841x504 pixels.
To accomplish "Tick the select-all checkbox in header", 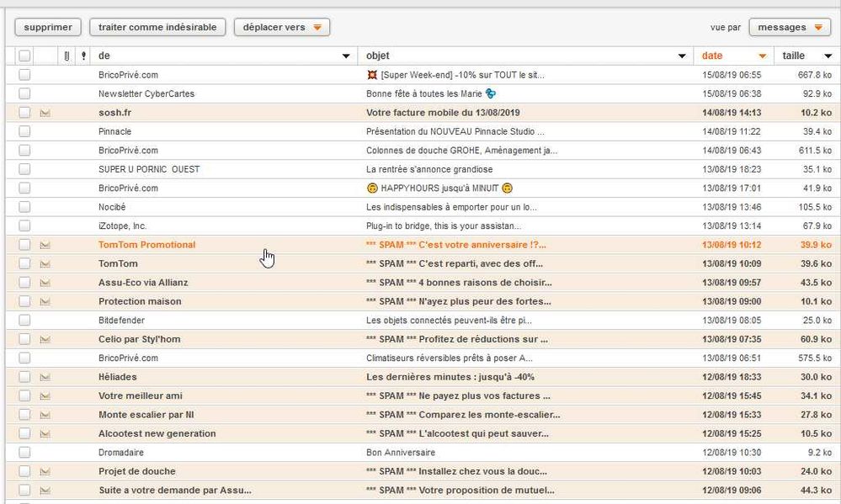I will (24, 56).
